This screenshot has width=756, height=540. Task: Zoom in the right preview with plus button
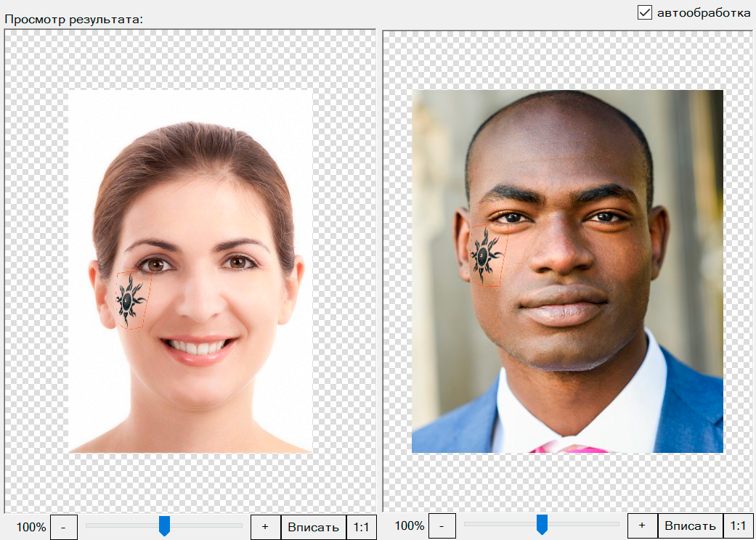point(642,525)
